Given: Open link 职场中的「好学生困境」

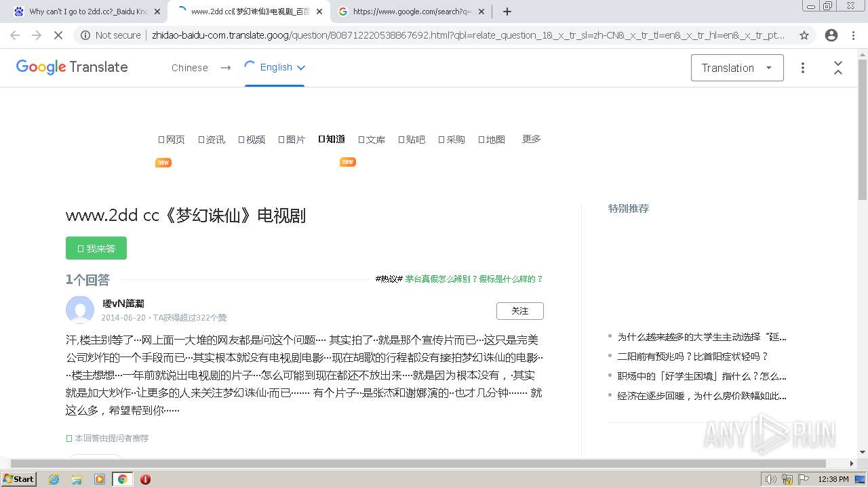Looking at the screenshot, I should tap(702, 376).
